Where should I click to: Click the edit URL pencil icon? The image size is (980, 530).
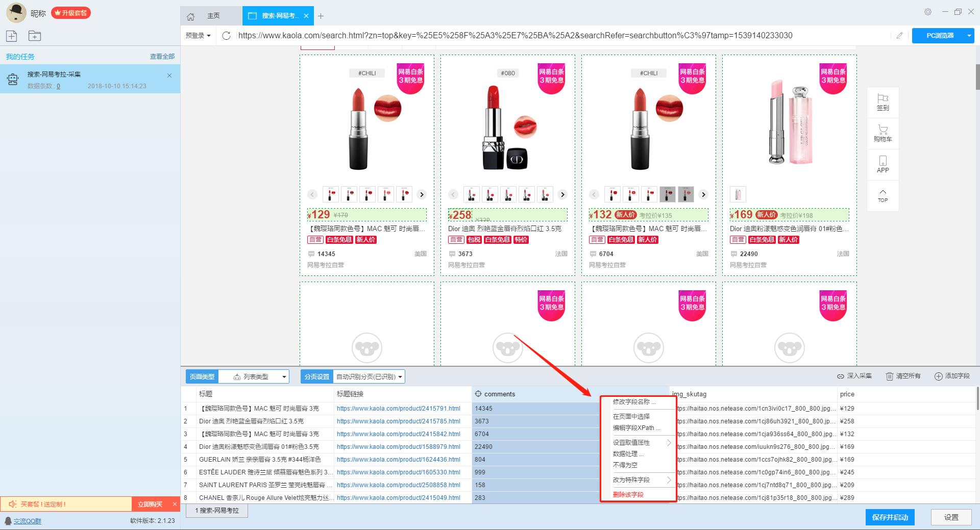[x=899, y=35]
